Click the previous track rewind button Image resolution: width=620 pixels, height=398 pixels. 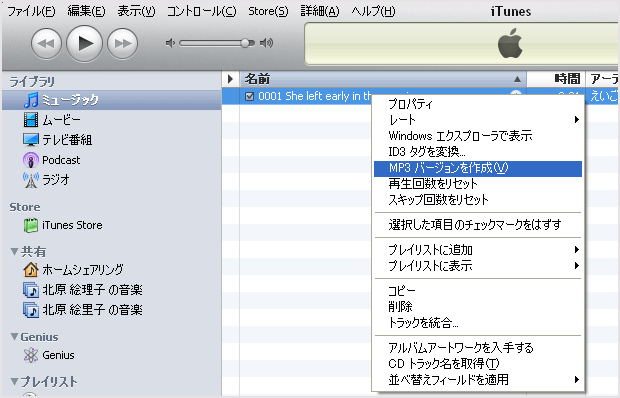46,43
